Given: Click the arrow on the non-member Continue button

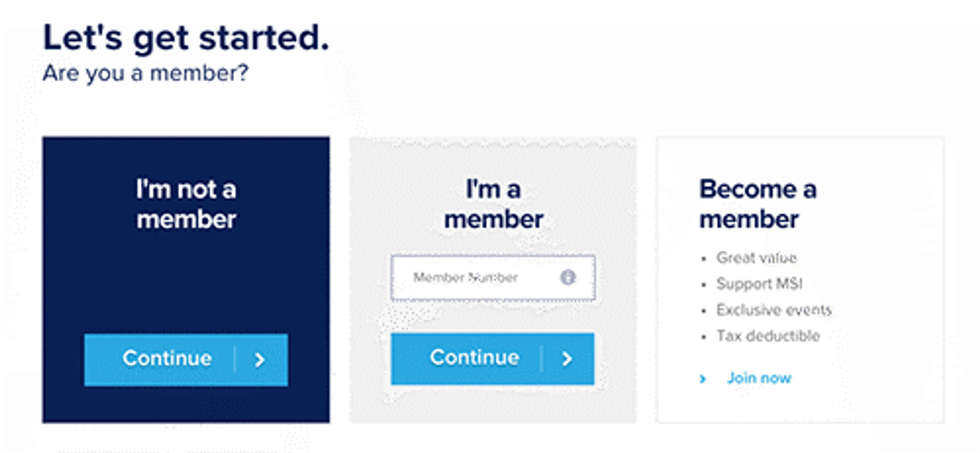Looking at the screenshot, I should tap(260, 360).
